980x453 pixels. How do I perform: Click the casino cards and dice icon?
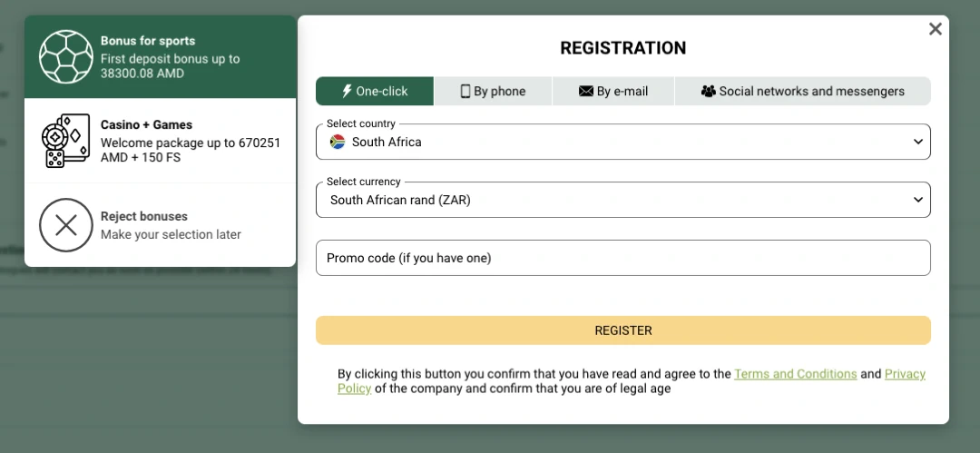(66, 141)
